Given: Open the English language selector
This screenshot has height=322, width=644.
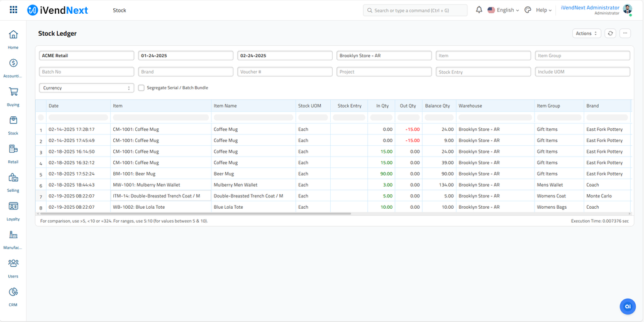Looking at the screenshot, I should [504, 10].
